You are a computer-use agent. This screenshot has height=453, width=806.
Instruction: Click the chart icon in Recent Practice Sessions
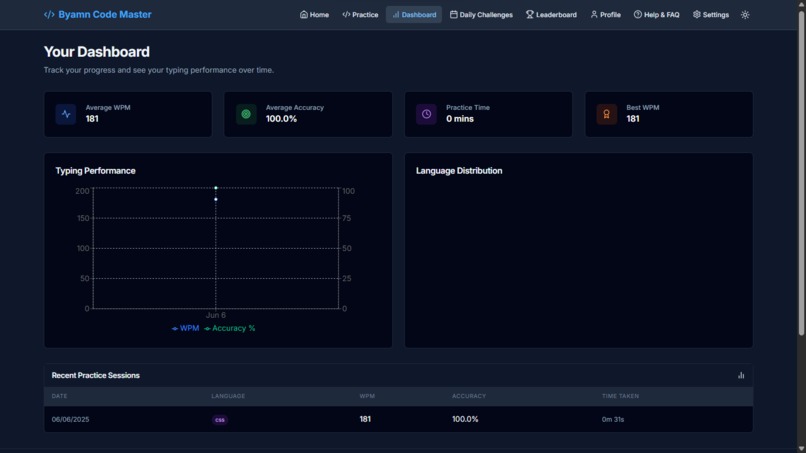click(741, 375)
